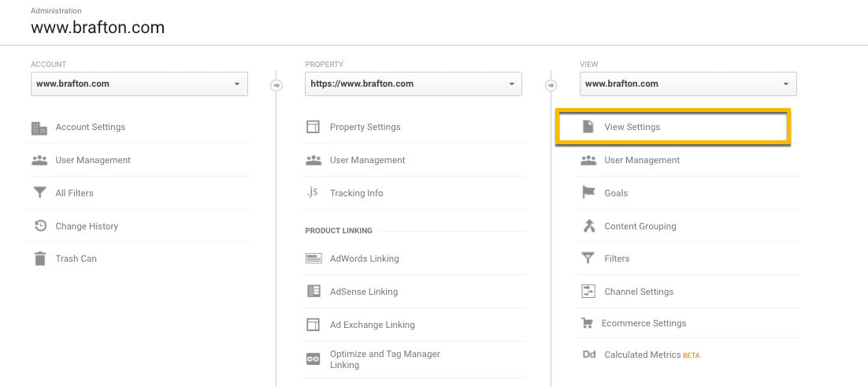Click the Content Grouping figure icon
Image resolution: width=868 pixels, height=387 pixels.
(x=588, y=226)
